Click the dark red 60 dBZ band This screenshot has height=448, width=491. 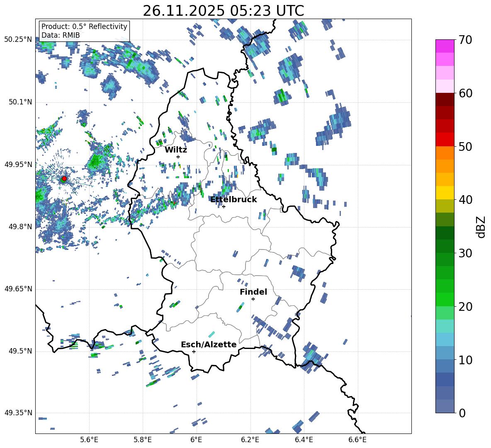(445, 99)
